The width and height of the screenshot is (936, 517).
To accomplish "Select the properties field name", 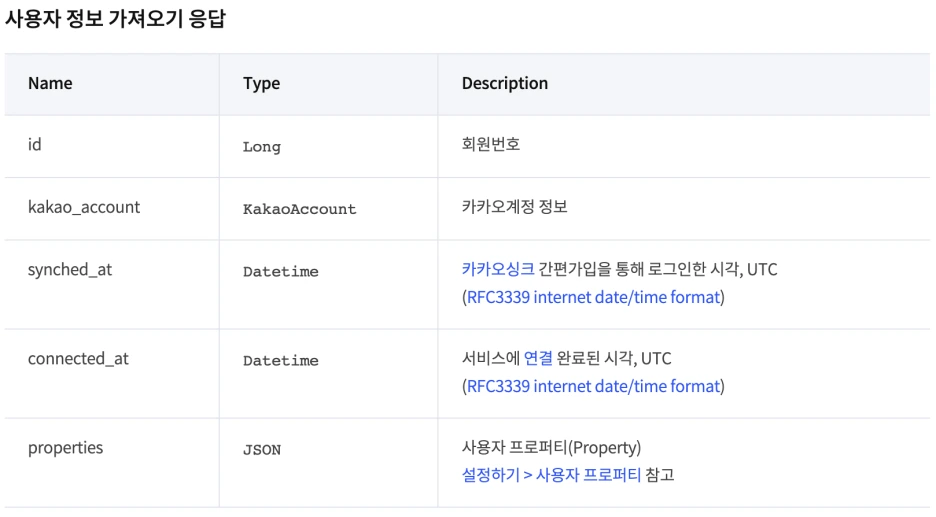I will pos(66,448).
